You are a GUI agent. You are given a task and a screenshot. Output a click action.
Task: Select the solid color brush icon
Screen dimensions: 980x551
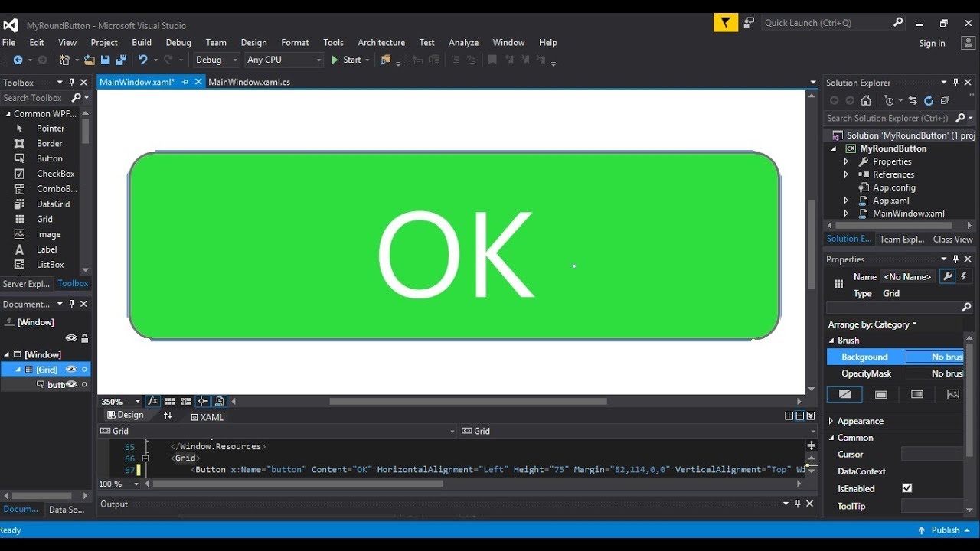pyautogui.click(x=881, y=395)
